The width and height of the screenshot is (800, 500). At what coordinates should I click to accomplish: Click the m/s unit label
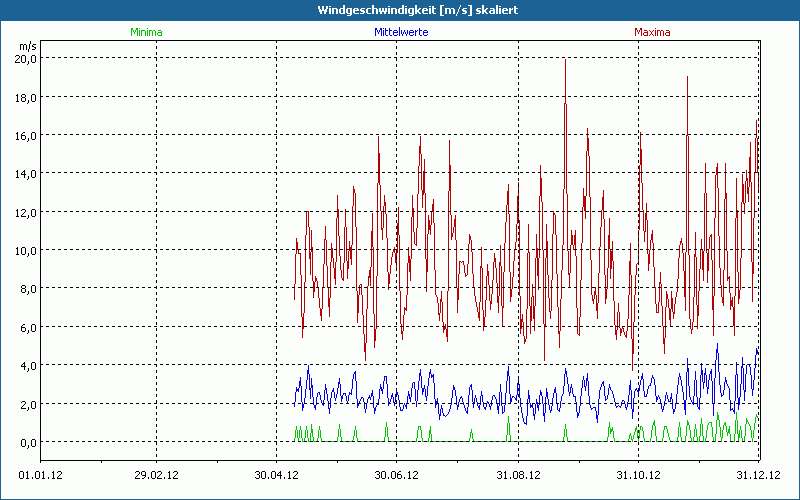(27, 46)
